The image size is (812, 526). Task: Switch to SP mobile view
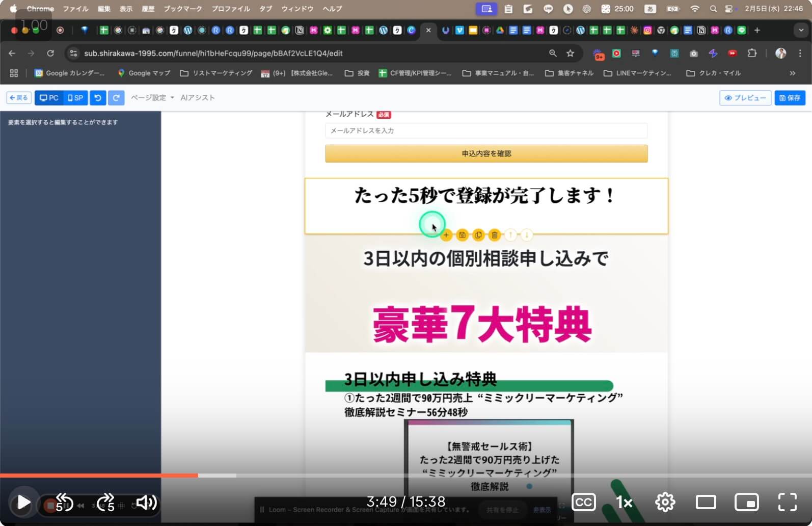click(x=75, y=98)
